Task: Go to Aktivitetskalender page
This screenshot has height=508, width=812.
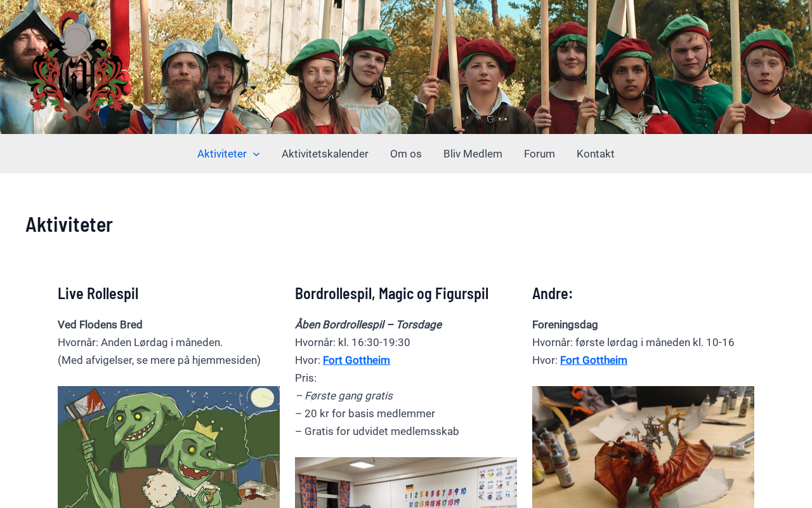Action: point(325,154)
